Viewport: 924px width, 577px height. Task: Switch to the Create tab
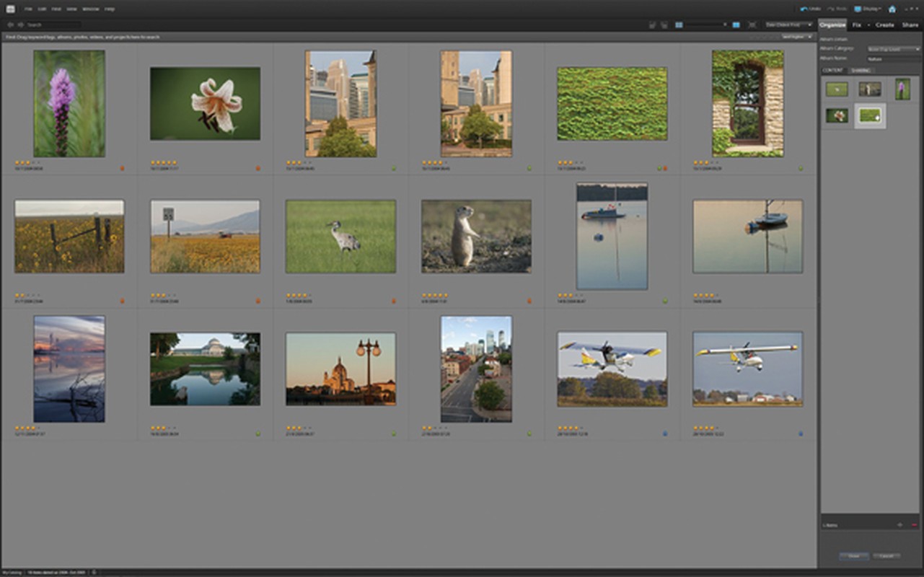click(884, 25)
